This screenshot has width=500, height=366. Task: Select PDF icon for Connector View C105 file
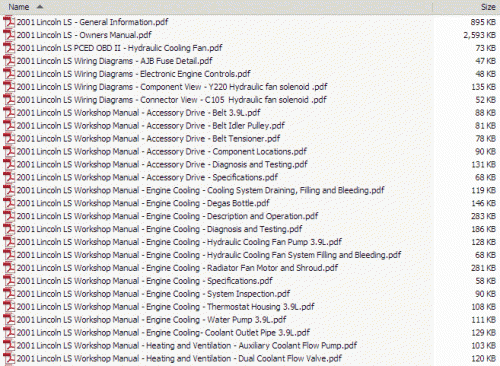9,100
